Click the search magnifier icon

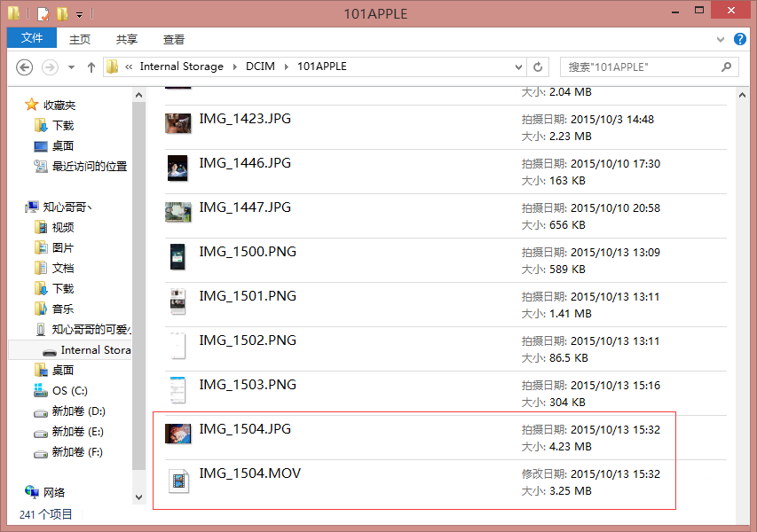[726, 67]
